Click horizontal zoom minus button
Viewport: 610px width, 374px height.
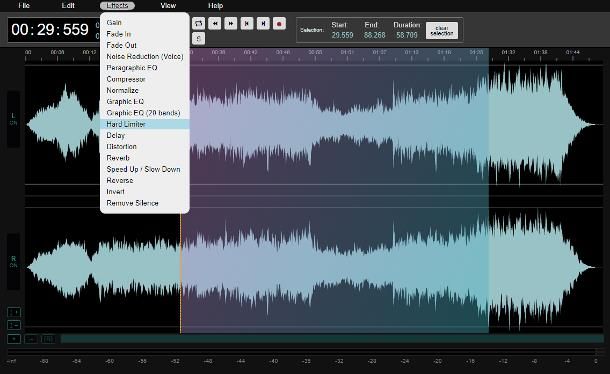[x=32, y=339]
